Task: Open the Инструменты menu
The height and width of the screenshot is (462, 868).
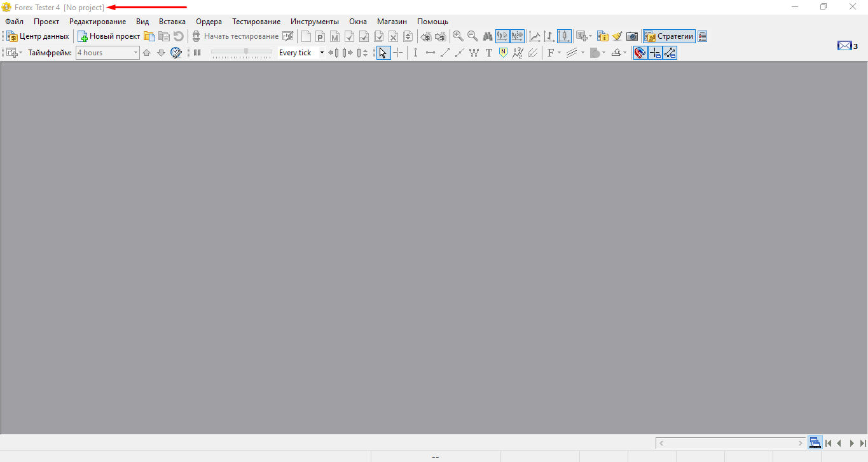Action: [314, 22]
